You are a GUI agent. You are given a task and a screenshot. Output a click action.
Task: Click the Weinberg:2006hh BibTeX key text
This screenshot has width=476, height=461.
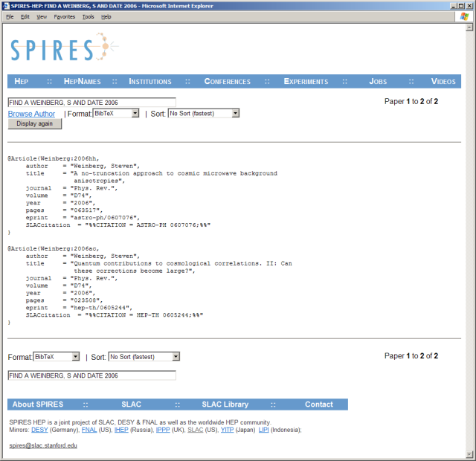point(68,158)
